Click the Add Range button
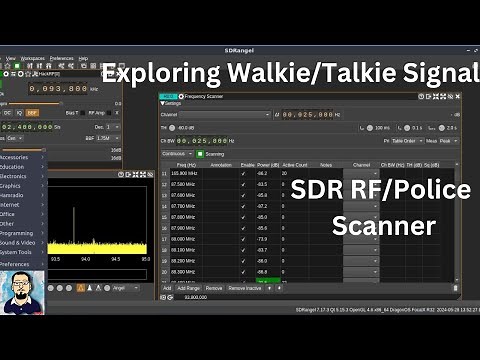The width and height of the screenshot is (480, 360). coord(188,288)
